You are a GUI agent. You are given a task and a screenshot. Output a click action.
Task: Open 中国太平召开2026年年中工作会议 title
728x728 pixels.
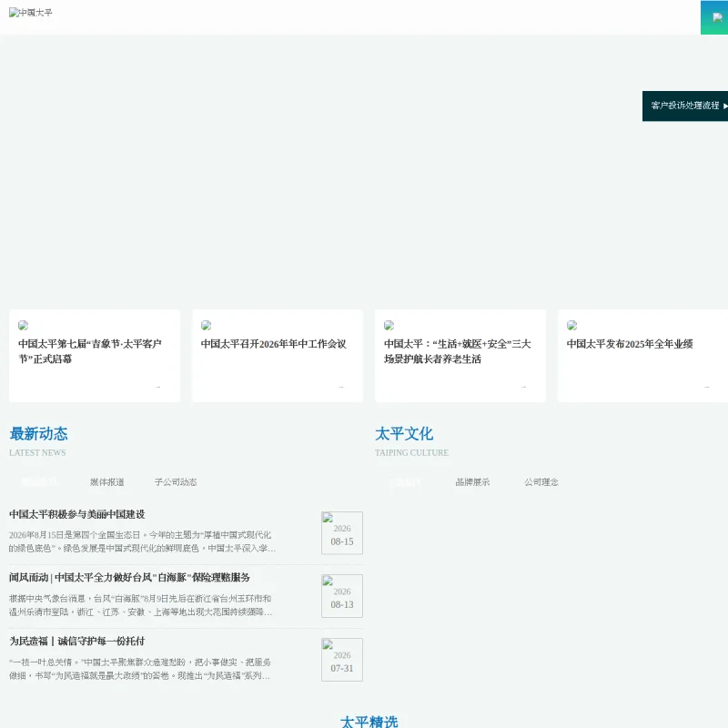[274, 344]
